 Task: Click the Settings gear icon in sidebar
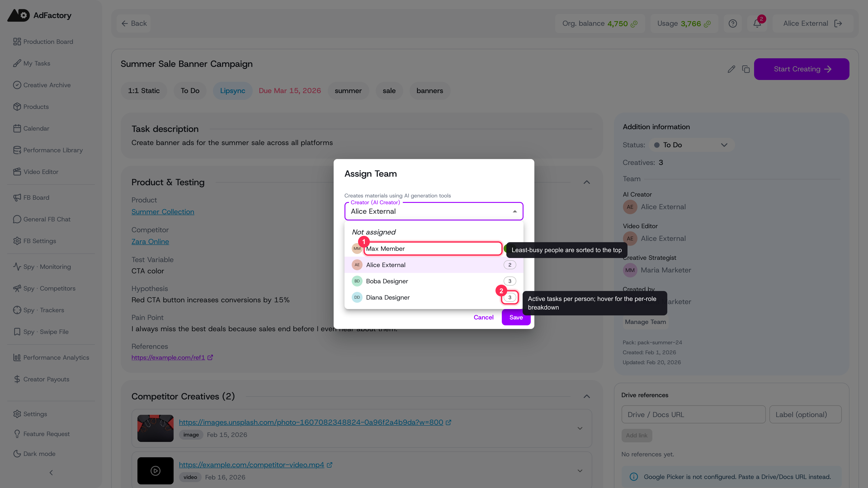17,414
